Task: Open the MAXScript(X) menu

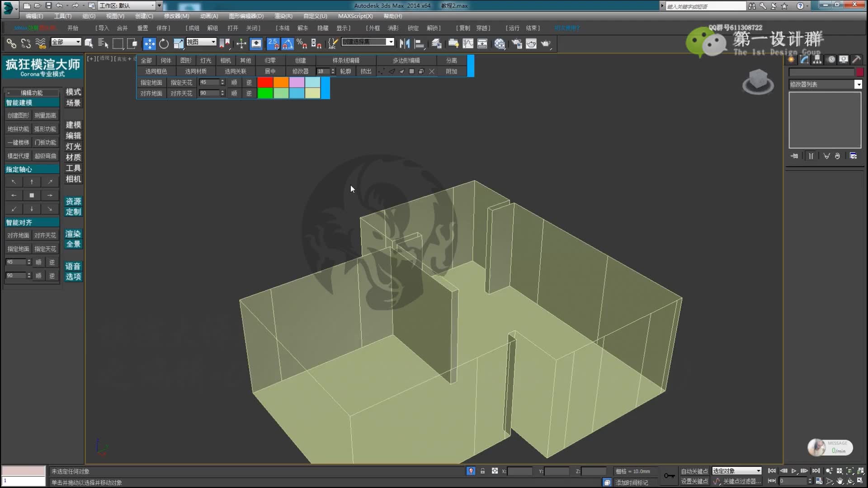Action: point(355,16)
